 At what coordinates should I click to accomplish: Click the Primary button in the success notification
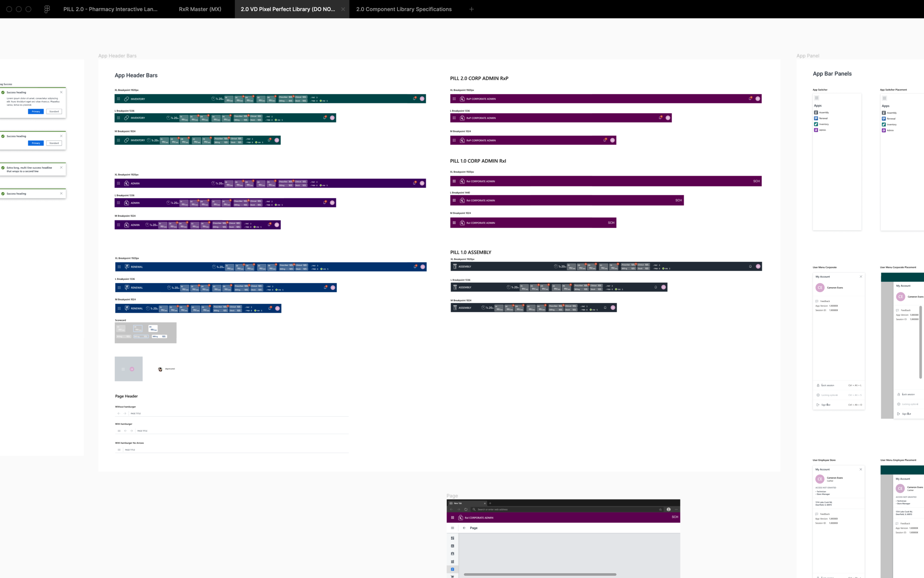pos(36,112)
